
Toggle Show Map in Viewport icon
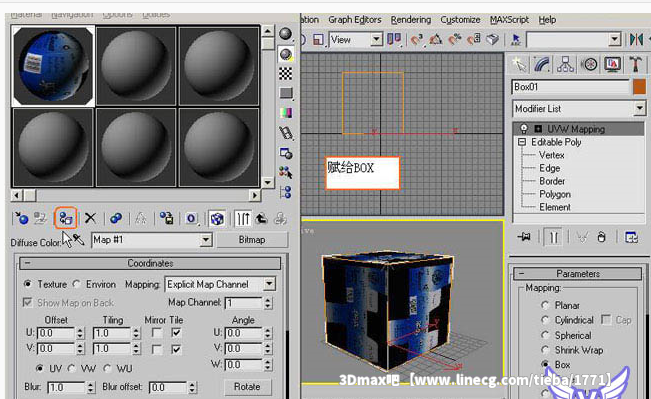(x=217, y=218)
